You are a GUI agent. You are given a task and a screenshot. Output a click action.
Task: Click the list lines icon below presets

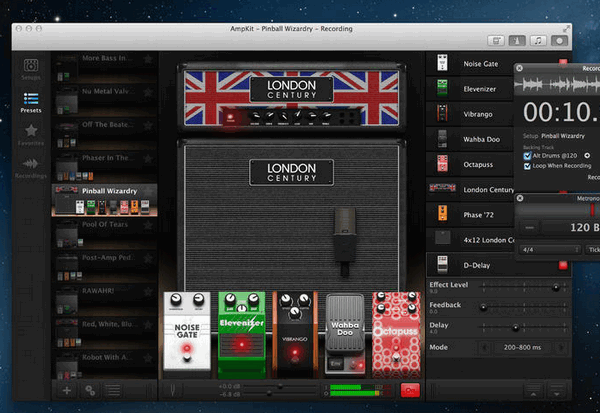pyautogui.click(x=113, y=390)
